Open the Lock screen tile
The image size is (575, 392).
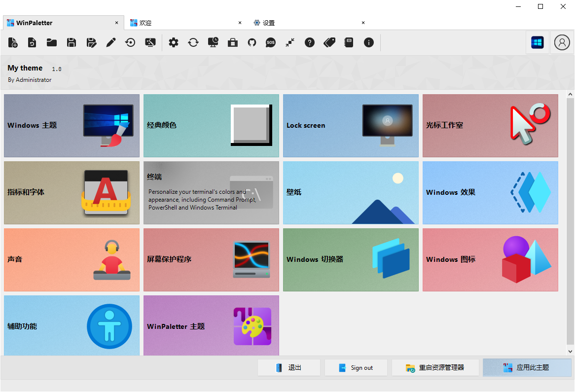click(351, 126)
